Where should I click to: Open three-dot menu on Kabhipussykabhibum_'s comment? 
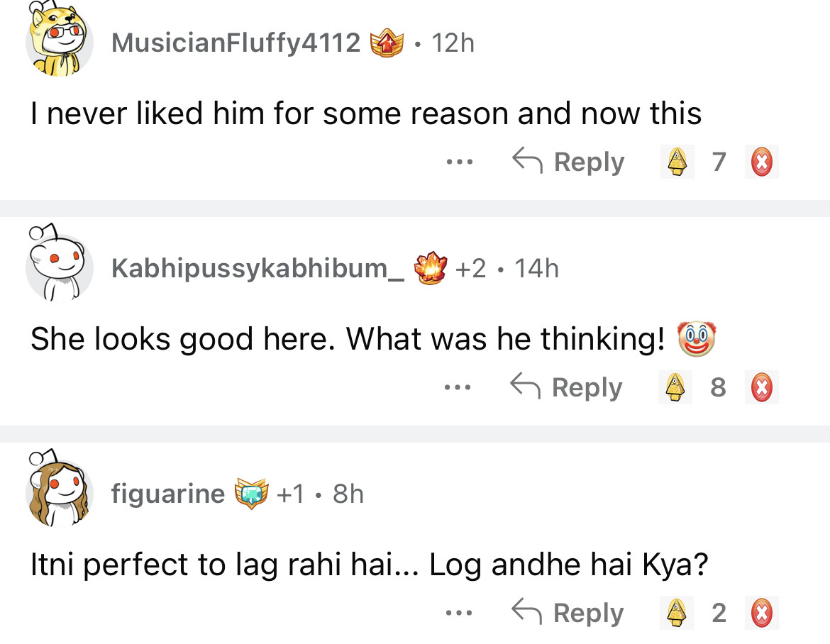[458, 388]
